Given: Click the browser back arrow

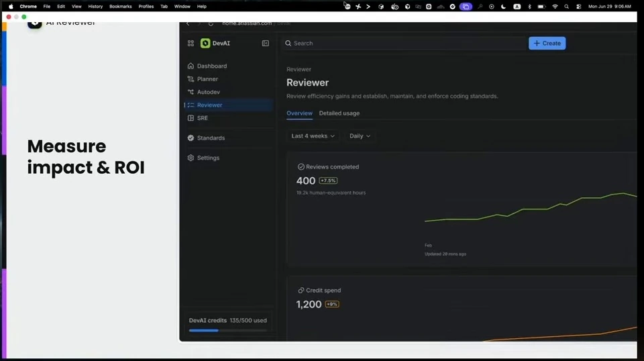Looking at the screenshot, I should [188, 23].
